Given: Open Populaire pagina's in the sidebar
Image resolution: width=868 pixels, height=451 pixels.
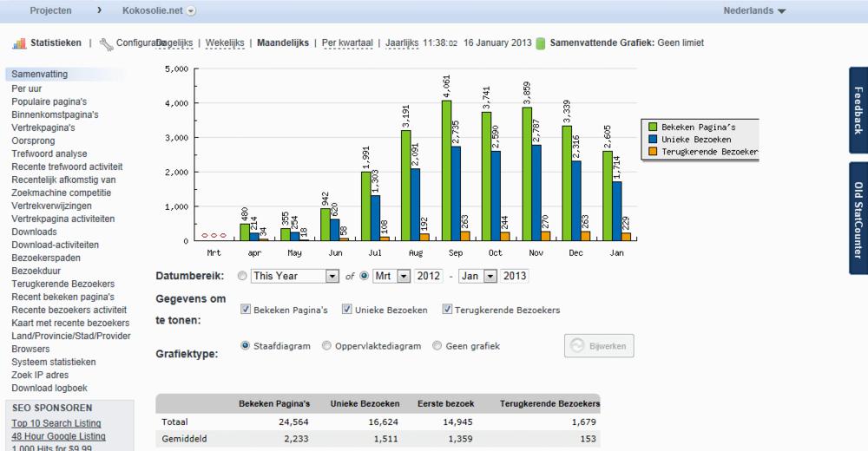Looking at the screenshot, I should coord(49,101).
